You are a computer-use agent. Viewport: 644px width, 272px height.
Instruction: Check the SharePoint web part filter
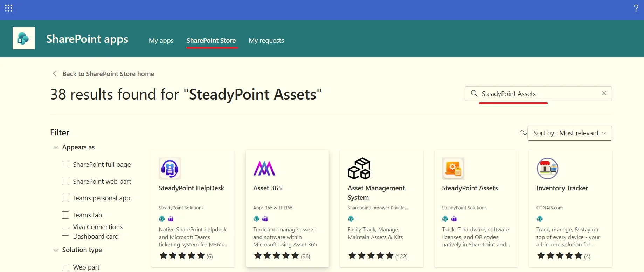[x=65, y=182]
